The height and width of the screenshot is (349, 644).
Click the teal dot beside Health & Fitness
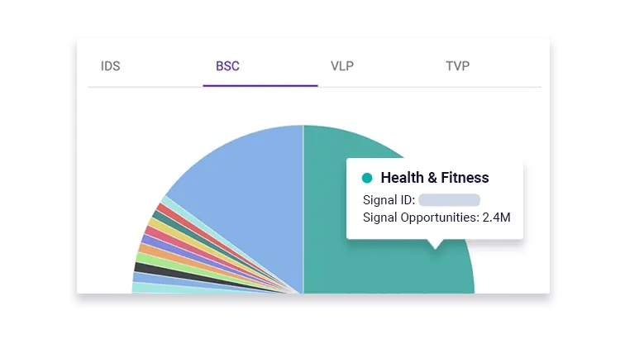pyautogui.click(x=367, y=178)
